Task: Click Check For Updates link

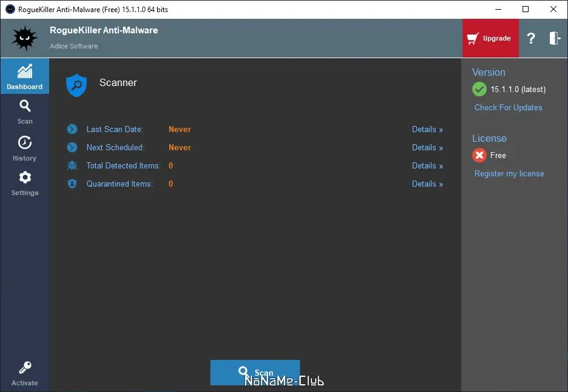Action: pos(508,107)
